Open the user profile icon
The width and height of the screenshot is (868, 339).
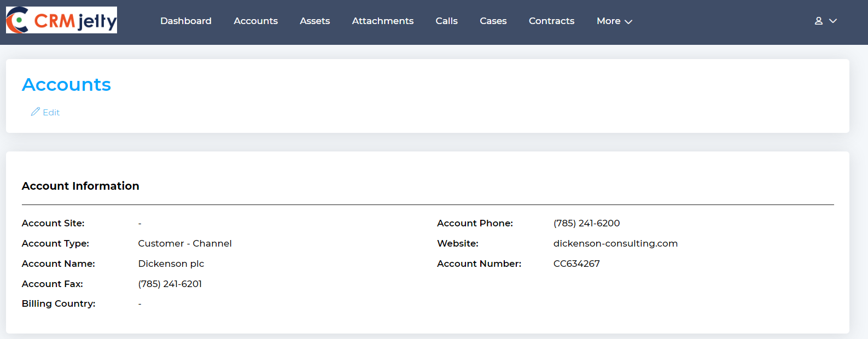coord(818,21)
